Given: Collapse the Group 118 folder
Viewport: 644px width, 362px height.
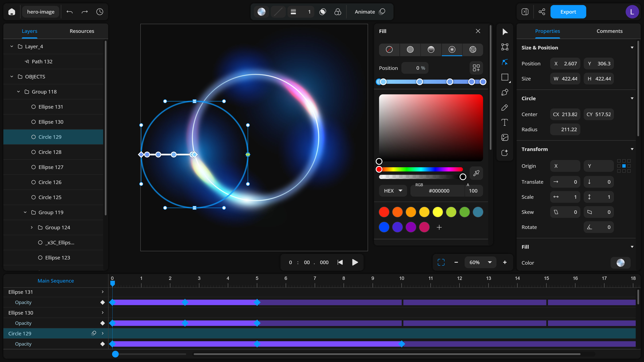Looking at the screenshot, I should (18, 92).
